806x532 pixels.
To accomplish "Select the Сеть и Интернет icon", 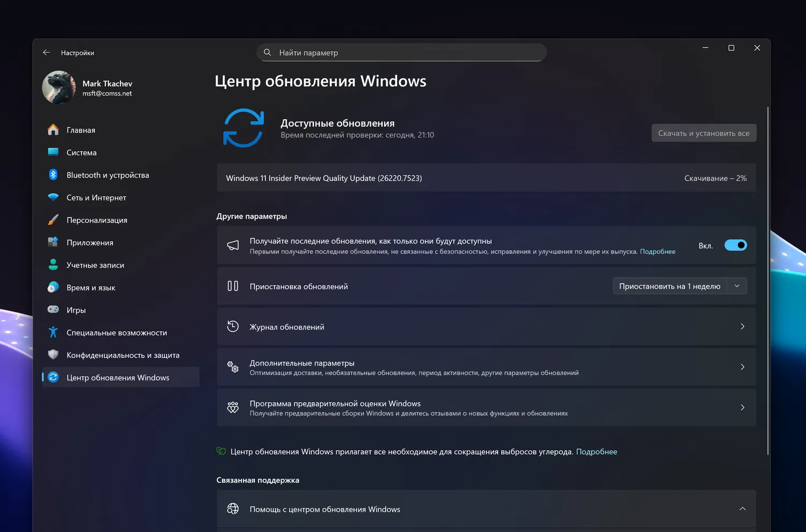I will tap(53, 198).
